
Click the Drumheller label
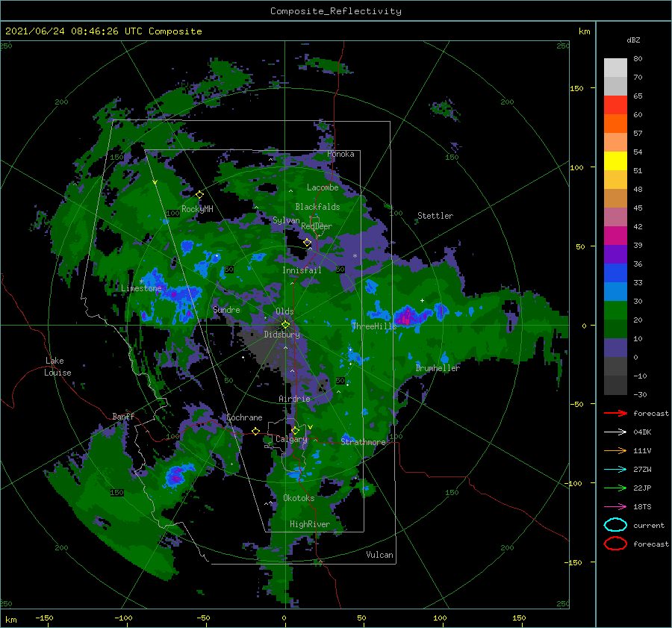(438, 368)
